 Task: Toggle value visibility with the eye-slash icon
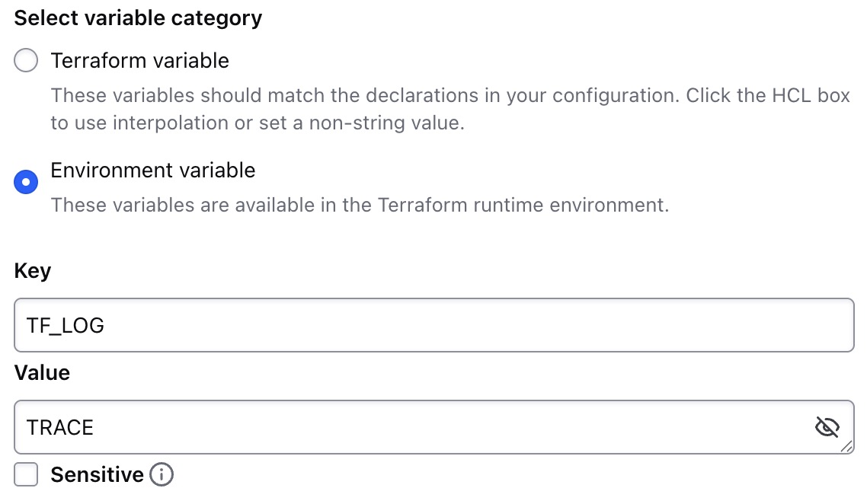pos(827,427)
